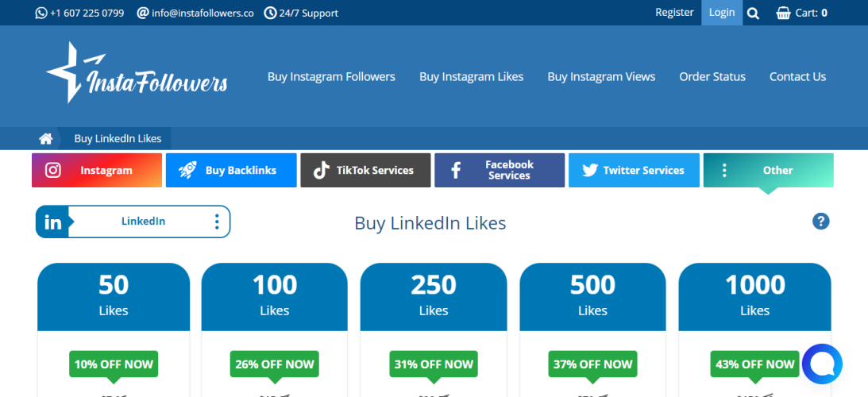
Task: Click the Login button
Action: 722,13
